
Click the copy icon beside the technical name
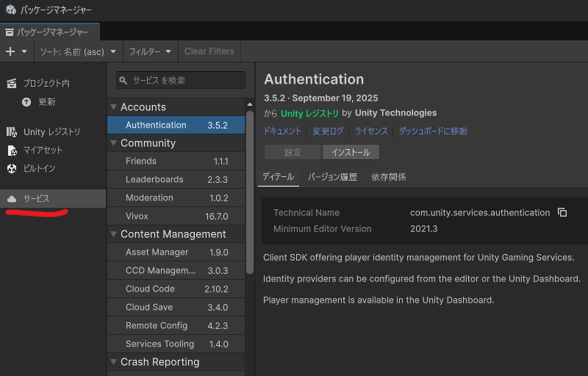pyautogui.click(x=562, y=213)
